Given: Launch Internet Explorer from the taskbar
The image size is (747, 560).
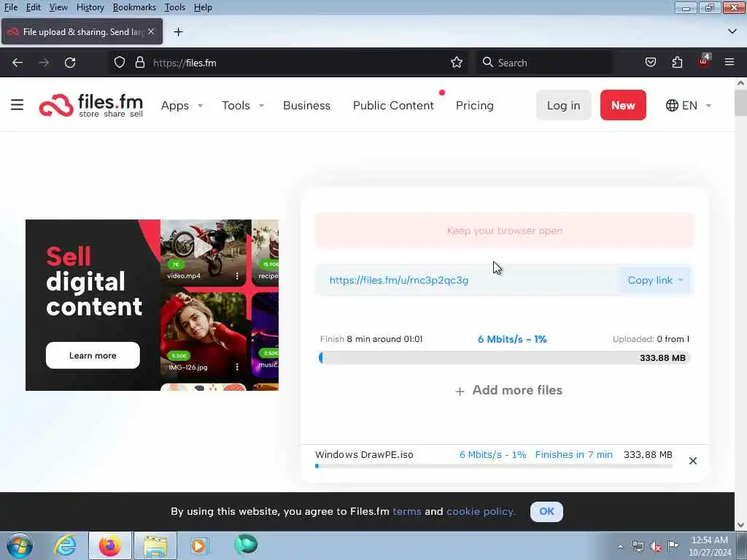Looking at the screenshot, I should pos(65,545).
